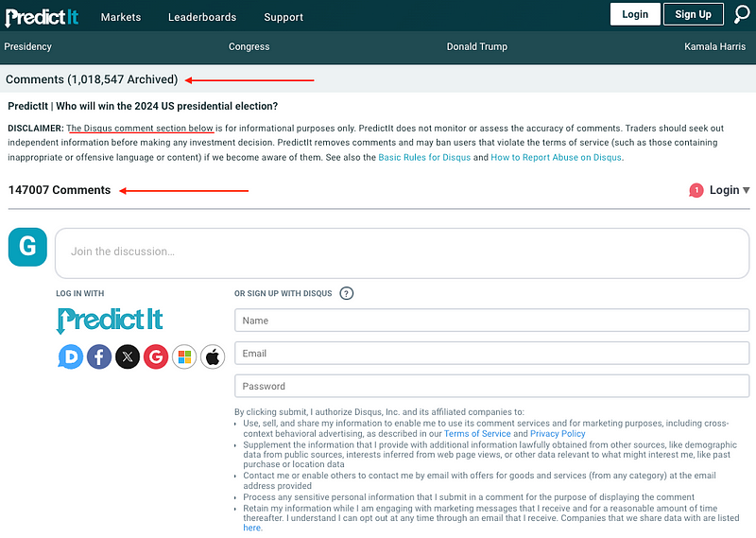Focus the Email field
The image size is (756, 538).
click(x=491, y=354)
